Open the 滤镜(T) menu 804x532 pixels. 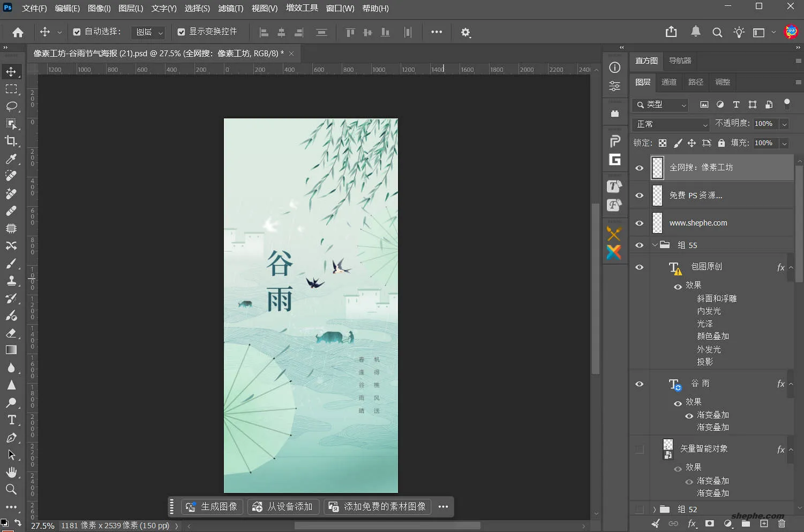point(231,9)
